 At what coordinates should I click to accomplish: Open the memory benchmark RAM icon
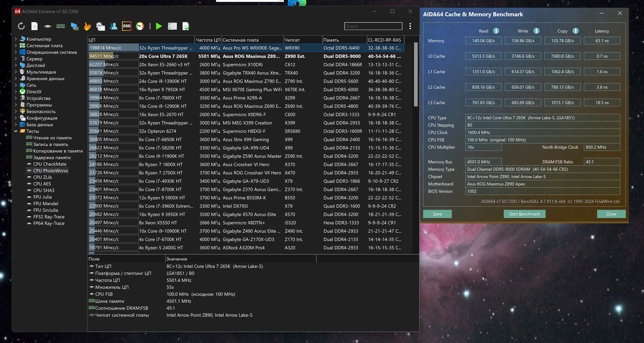pos(61,26)
